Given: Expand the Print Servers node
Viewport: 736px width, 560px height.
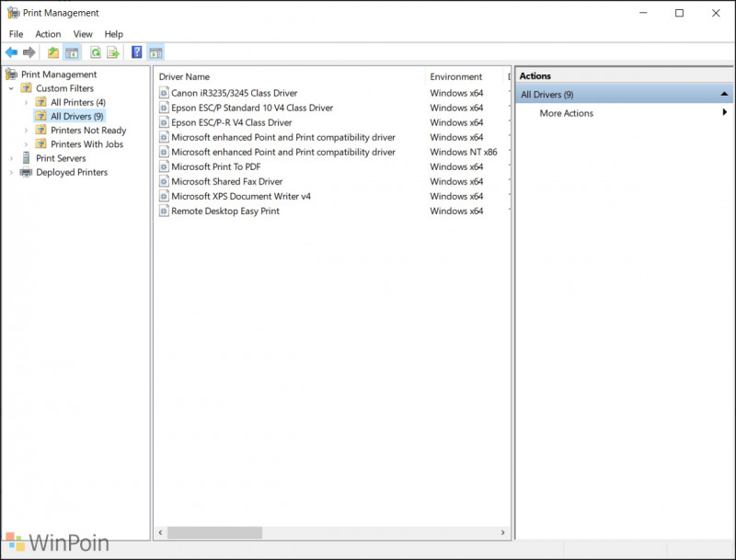Looking at the screenshot, I should point(11,158).
